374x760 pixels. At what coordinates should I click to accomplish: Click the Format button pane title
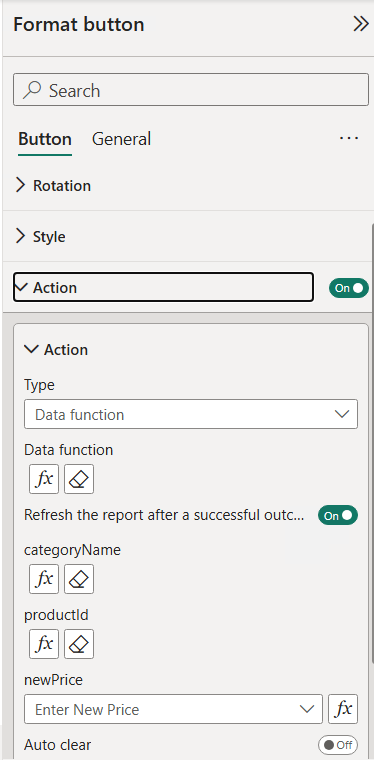tap(78, 24)
